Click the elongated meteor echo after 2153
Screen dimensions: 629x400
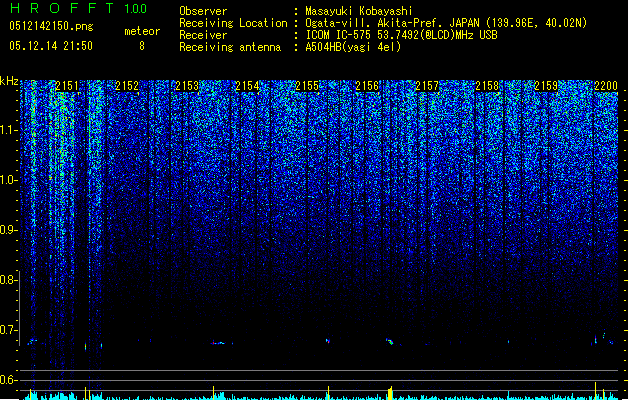coord(219,343)
